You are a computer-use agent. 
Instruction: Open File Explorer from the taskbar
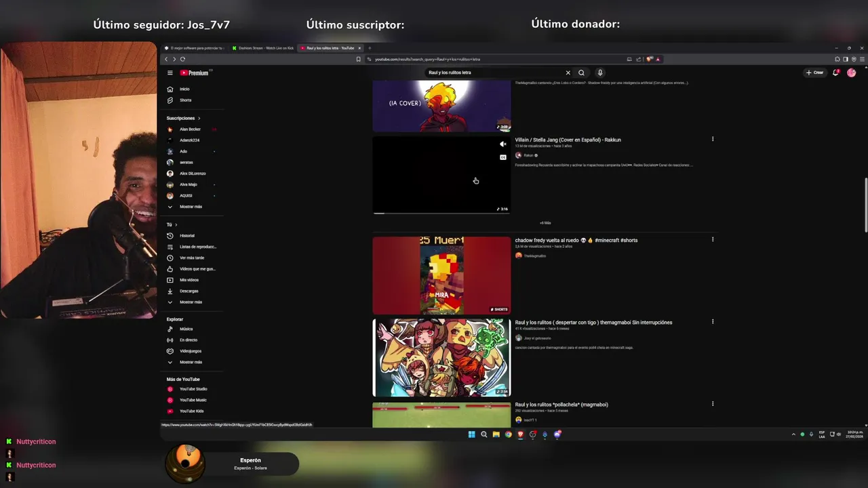coord(496,434)
